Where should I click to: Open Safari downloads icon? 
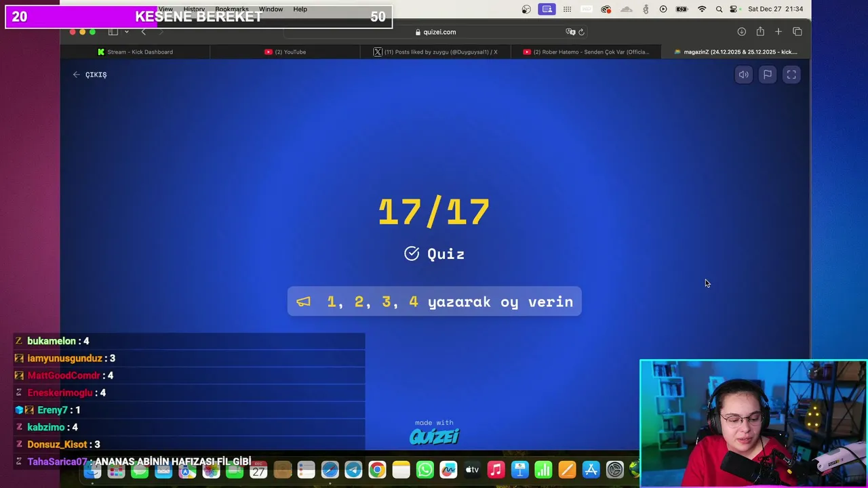741,32
